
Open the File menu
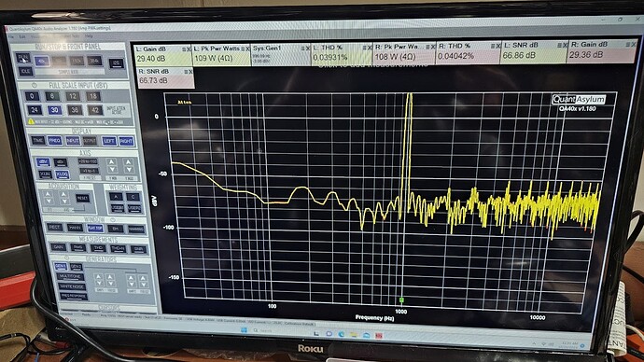pyautogui.click(x=11, y=36)
